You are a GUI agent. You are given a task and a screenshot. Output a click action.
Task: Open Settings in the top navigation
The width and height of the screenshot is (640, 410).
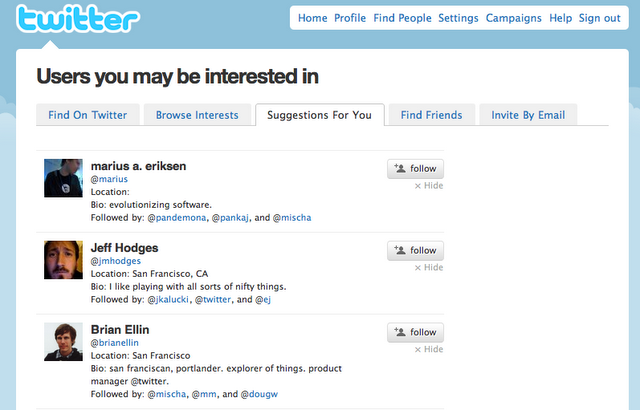pos(458,18)
